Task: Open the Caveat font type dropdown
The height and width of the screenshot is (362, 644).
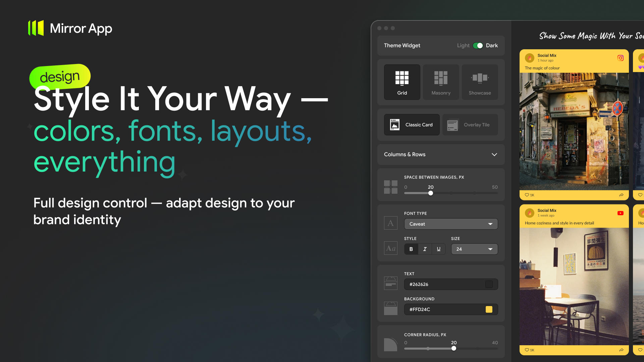Action: (x=451, y=224)
